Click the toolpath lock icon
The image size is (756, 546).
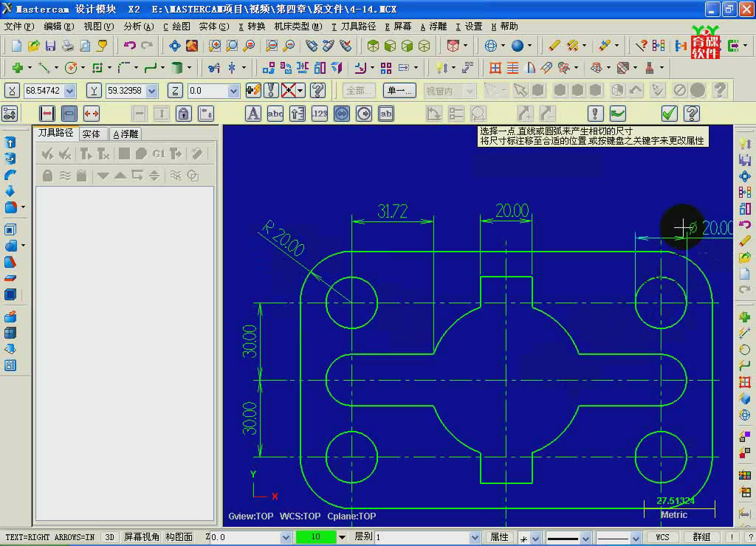click(x=47, y=176)
